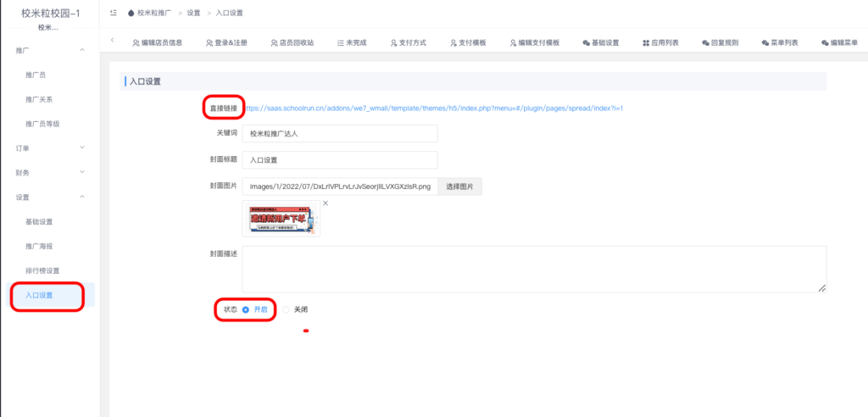The image size is (868, 417).
Task: Remove the cover image with the X icon
Action: tap(325, 203)
